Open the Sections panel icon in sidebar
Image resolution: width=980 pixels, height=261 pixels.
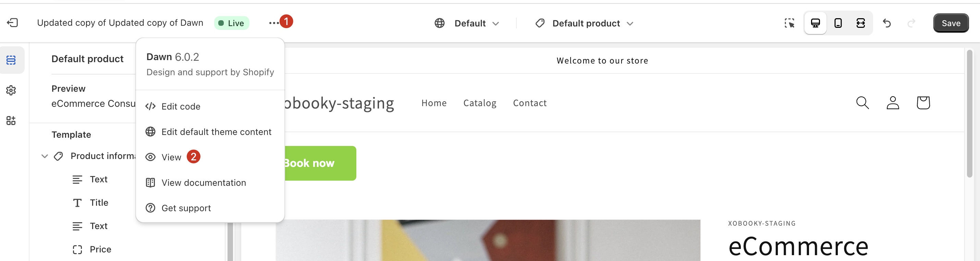[x=11, y=60]
